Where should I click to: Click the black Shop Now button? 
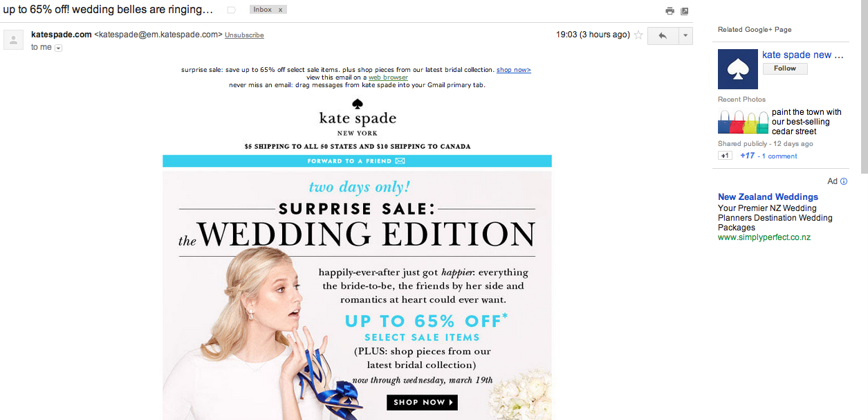pyautogui.click(x=422, y=402)
